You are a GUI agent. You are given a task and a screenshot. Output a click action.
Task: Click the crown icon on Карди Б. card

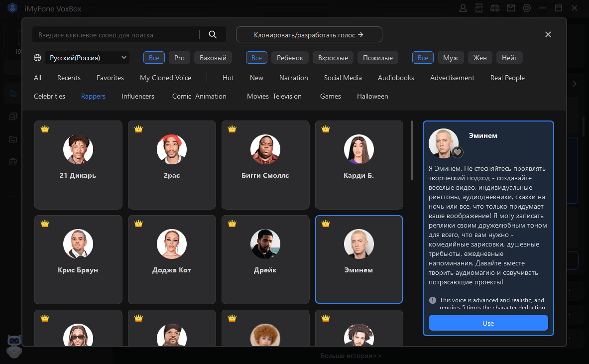pos(326,129)
